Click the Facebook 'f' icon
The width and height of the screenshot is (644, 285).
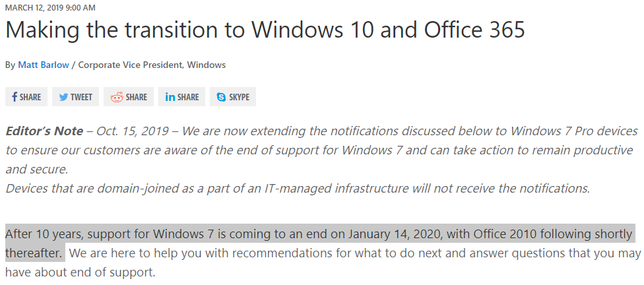coord(15,97)
